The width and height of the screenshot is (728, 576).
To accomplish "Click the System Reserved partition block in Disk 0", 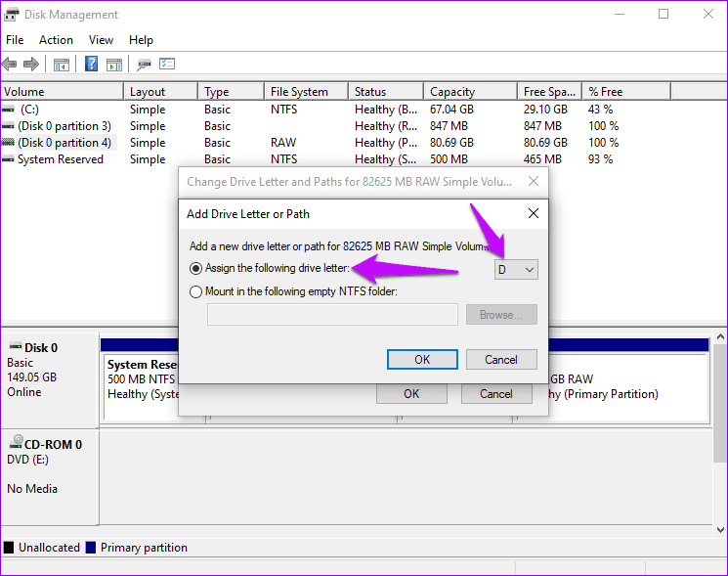I will [141, 386].
